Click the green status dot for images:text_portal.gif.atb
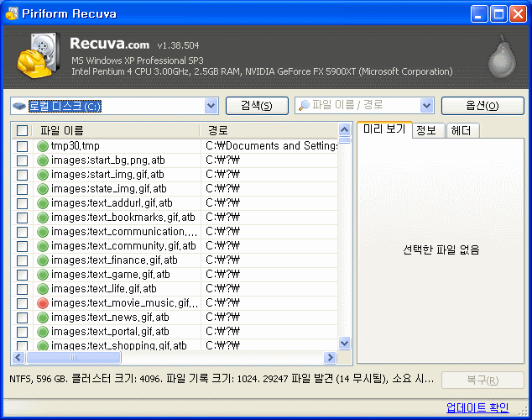532x420 pixels. (43, 332)
